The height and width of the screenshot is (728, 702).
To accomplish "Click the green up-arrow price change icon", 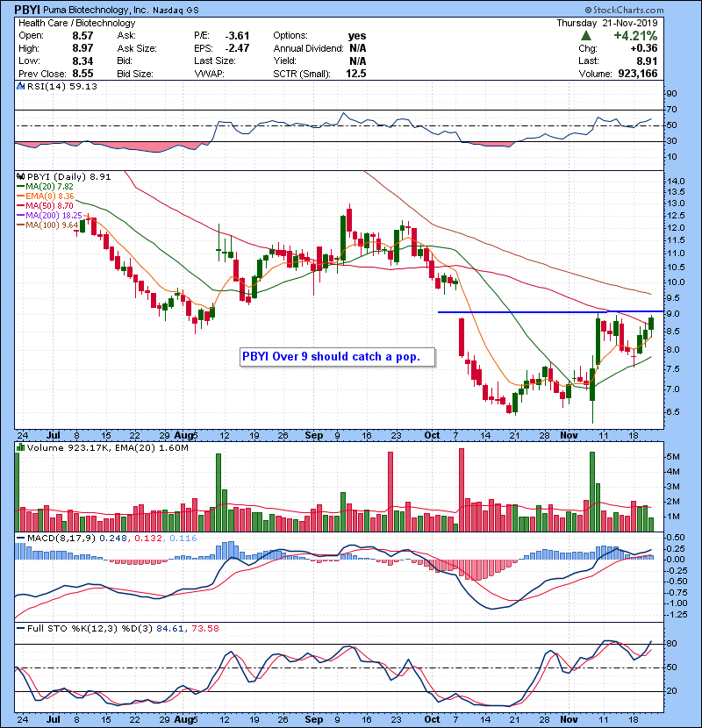I will (x=584, y=36).
